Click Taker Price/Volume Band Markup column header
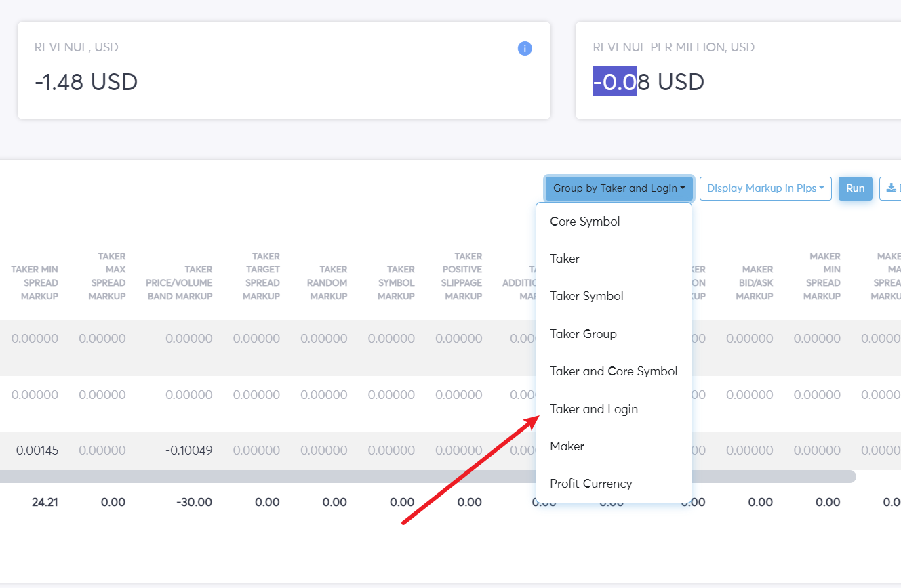The height and width of the screenshot is (588, 901). [x=179, y=282]
